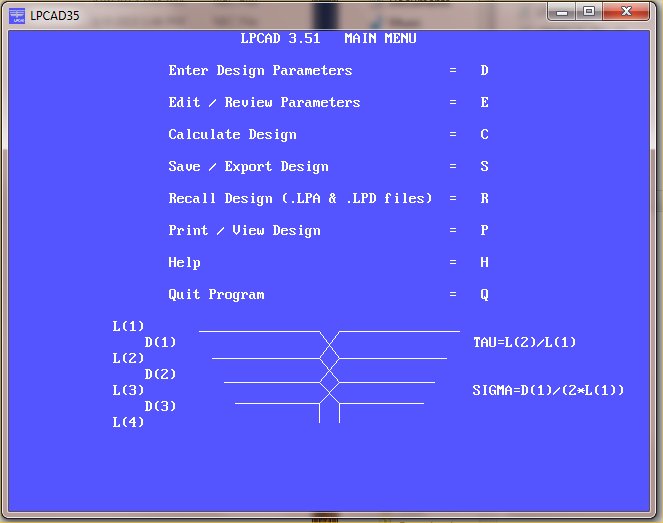The image size is (663, 523).
Task: Click the SIGMA=D(1)/(2*L(1)) formula text
Action: tap(548, 391)
